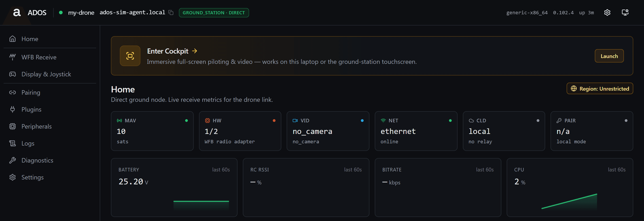The height and width of the screenshot is (221, 644).
Task: Open Settings from the sidebar
Action: click(x=50, y=177)
